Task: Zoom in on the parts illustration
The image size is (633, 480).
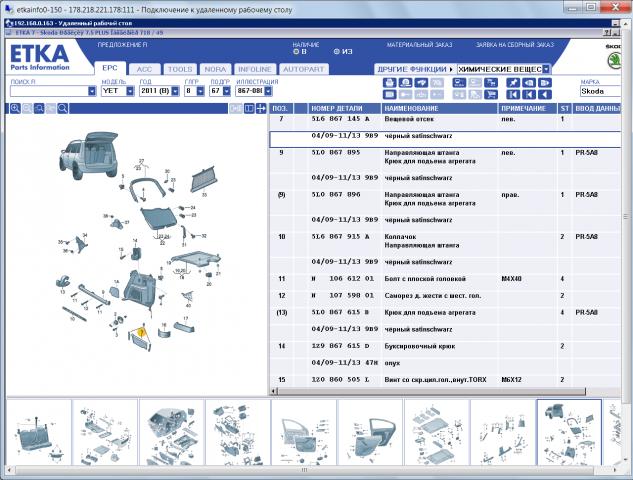Action: (15, 108)
